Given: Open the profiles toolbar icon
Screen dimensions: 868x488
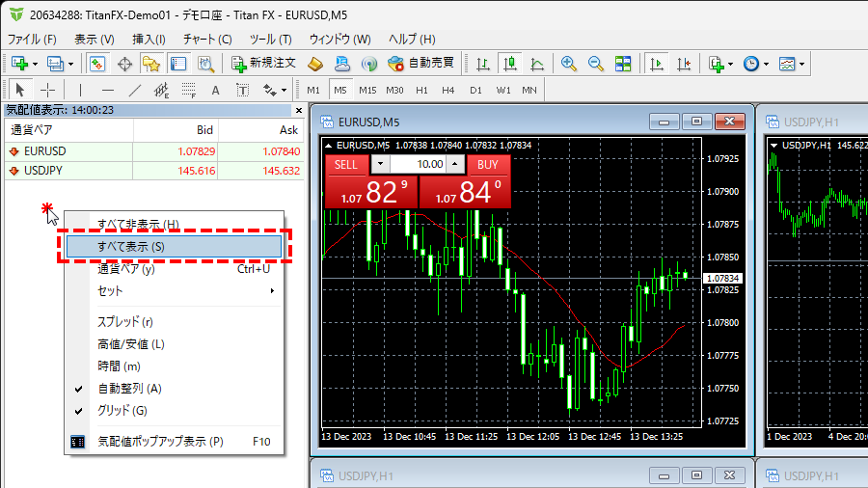Looking at the screenshot, I should (x=55, y=64).
